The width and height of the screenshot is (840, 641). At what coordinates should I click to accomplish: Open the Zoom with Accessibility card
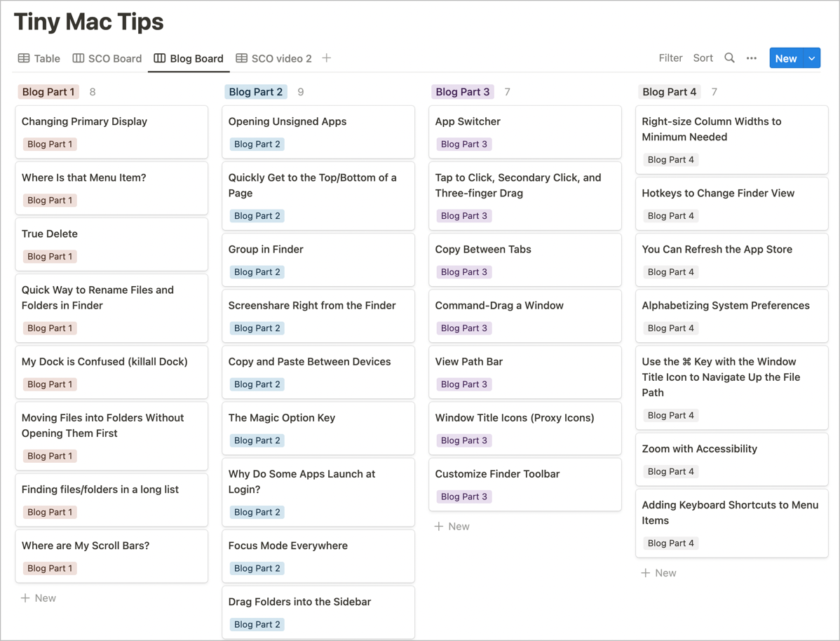click(x=731, y=459)
